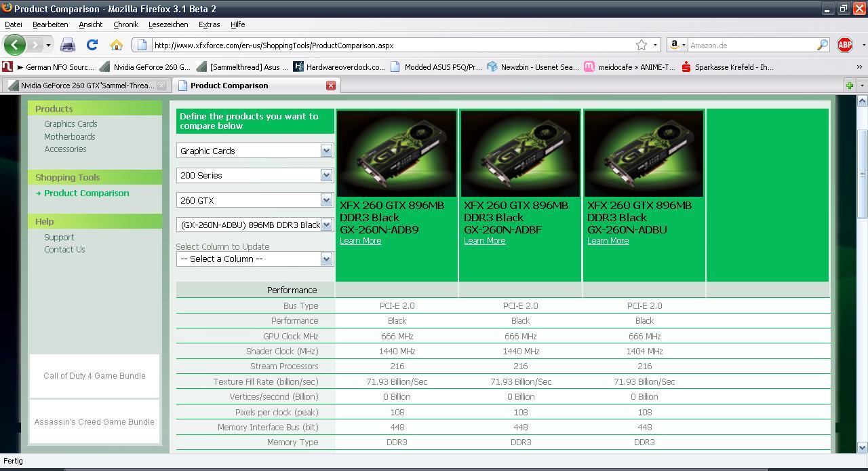Open the Amazon search engine selector
Screen dimensions: 868x471
tap(677, 45)
